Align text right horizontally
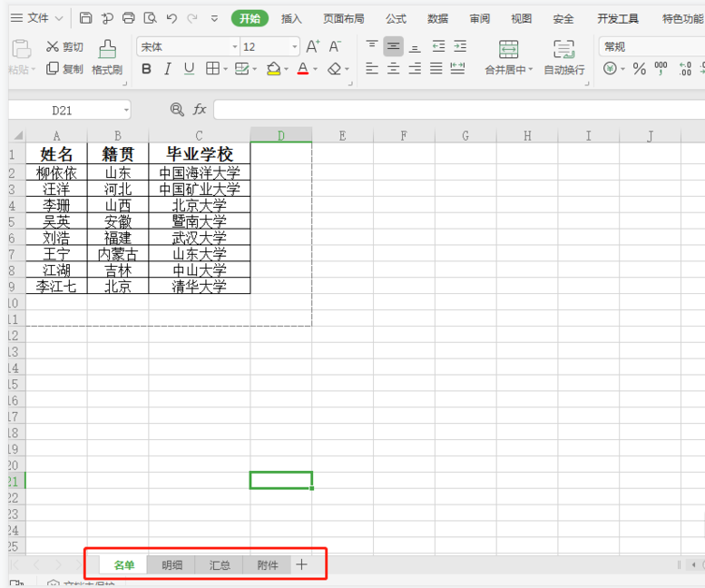Viewport: 705px width, 588px height. pyautogui.click(x=415, y=68)
